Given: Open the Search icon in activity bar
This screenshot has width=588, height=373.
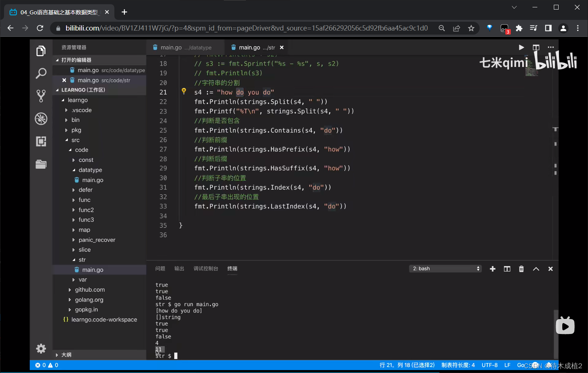Looking at the screenshot, I should click(41, 73).
